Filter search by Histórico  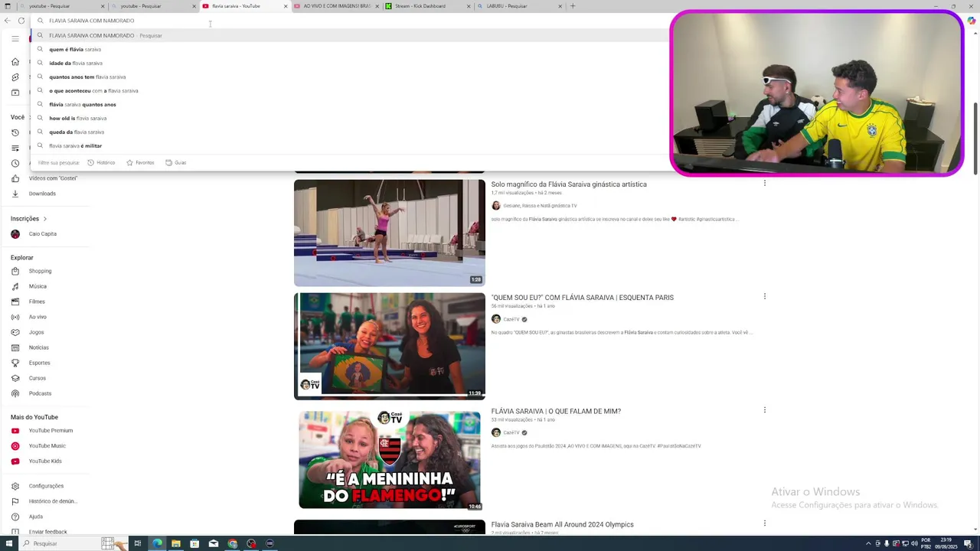pos(101,162)
